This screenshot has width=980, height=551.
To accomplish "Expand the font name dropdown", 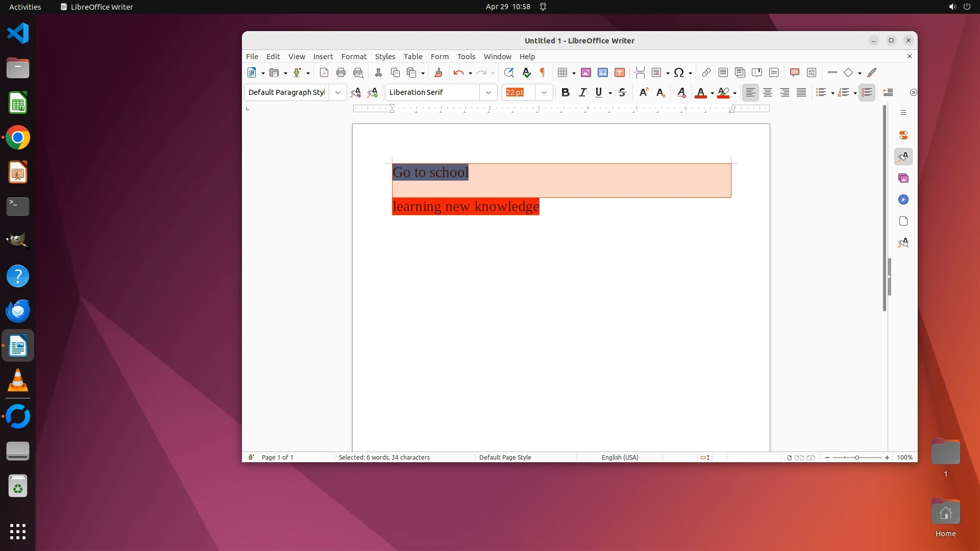I will pos(488,92).
